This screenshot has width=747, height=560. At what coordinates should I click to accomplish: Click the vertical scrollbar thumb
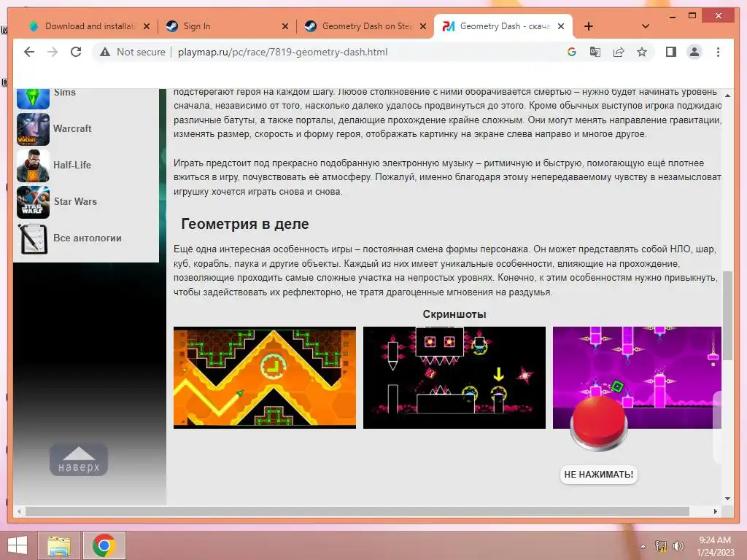(727, 315)
